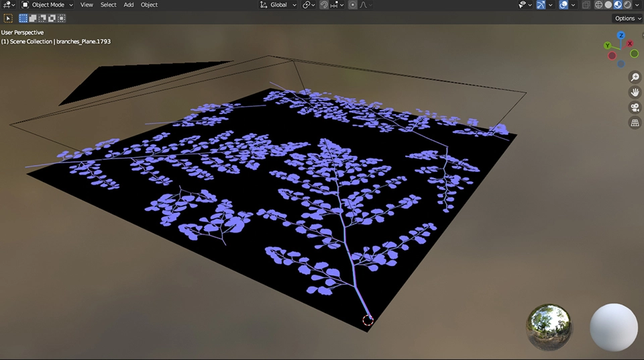Choose the extend selection mode icon
644x360 pixels.
tap(34, 18)
